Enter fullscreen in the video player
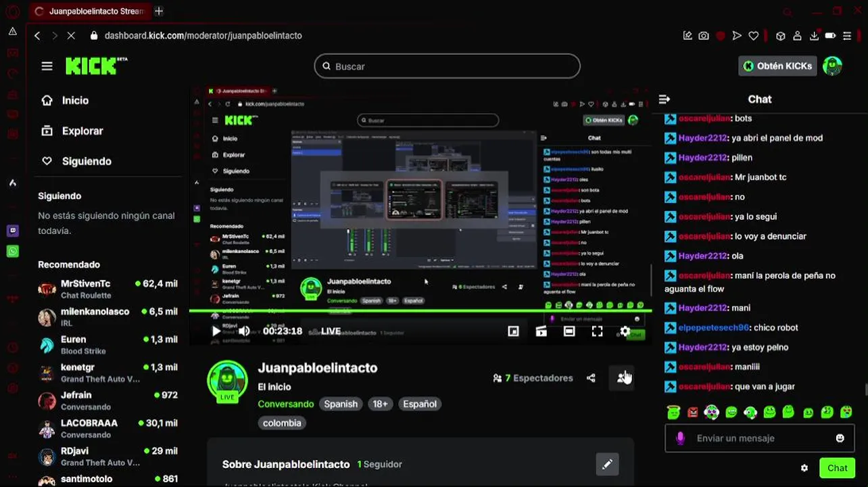 (x=597, y=331)
